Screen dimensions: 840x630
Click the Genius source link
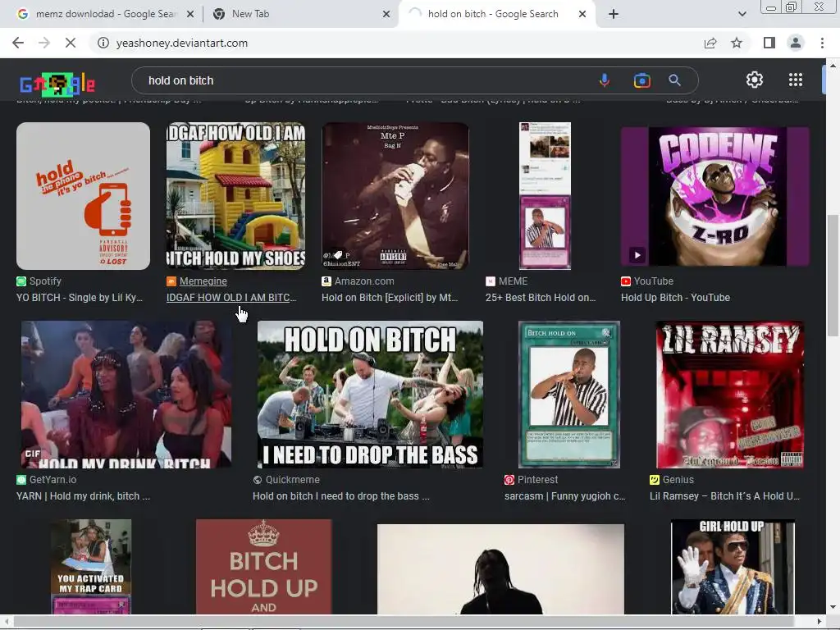672,480
